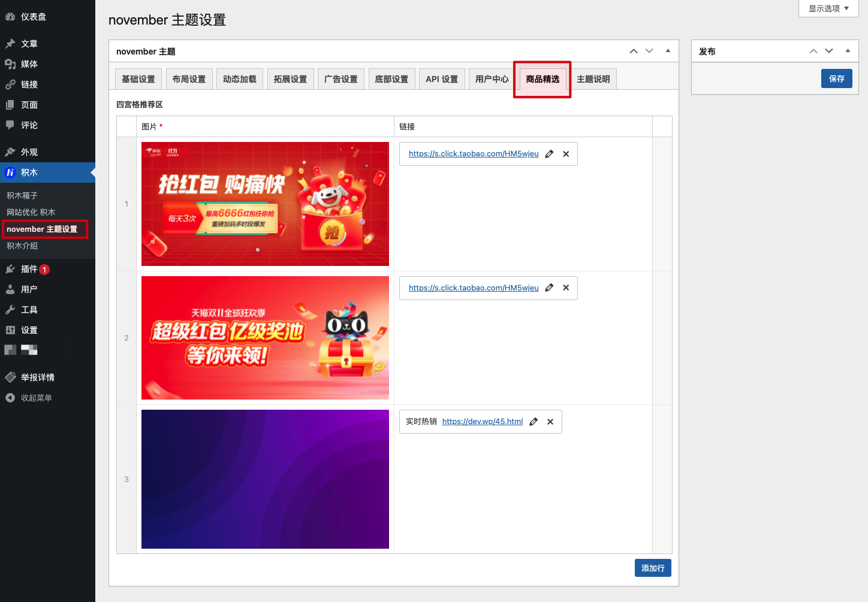Open the 外观 appearance brush icon
This screenshot has height=602, width=868.
(10, 152)
